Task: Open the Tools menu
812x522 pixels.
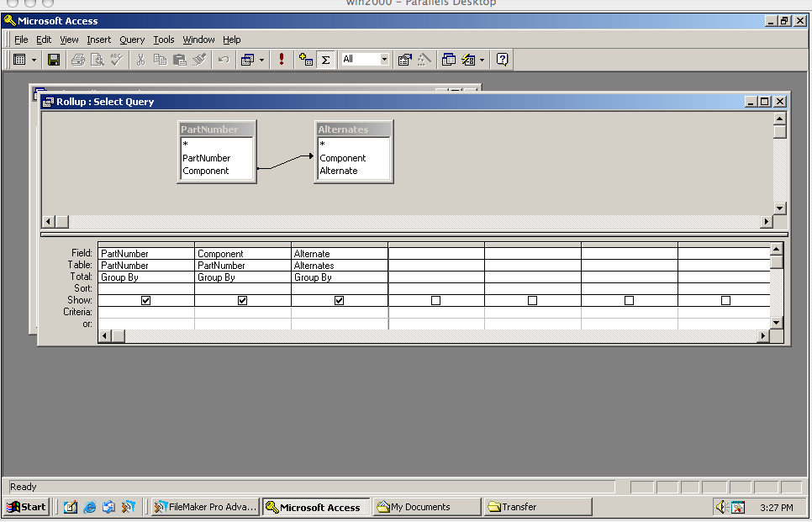Action: (x=164, y=40)
